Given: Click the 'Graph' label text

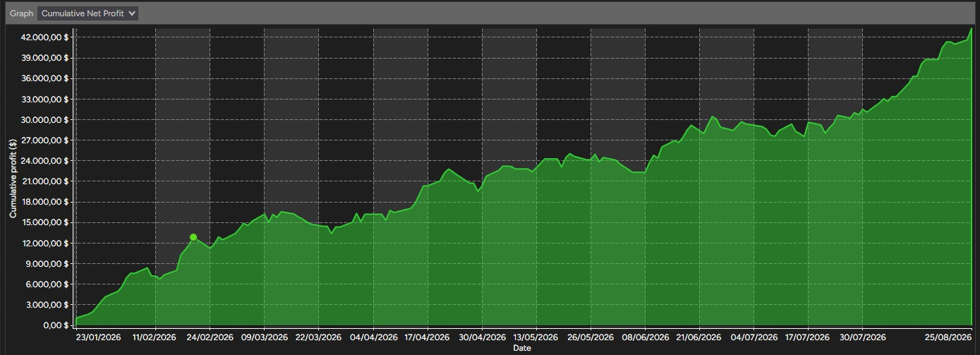Looking at the screenshot, I should (x=21, y=13).
